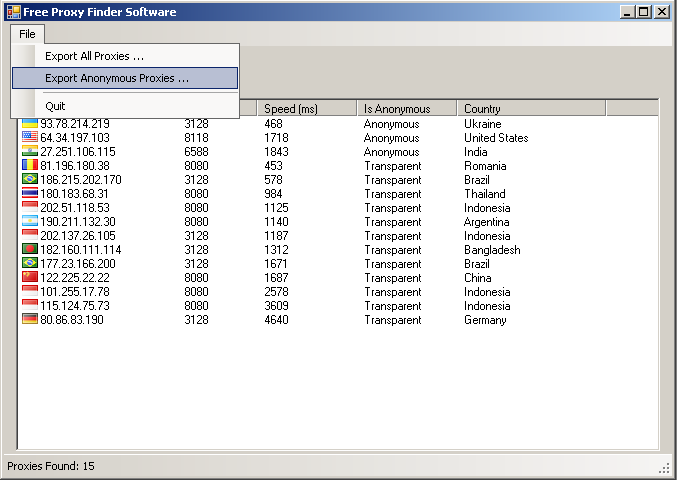
Task: Select Export Anonymous Proxies menu entry
Action: pos(117,78)
